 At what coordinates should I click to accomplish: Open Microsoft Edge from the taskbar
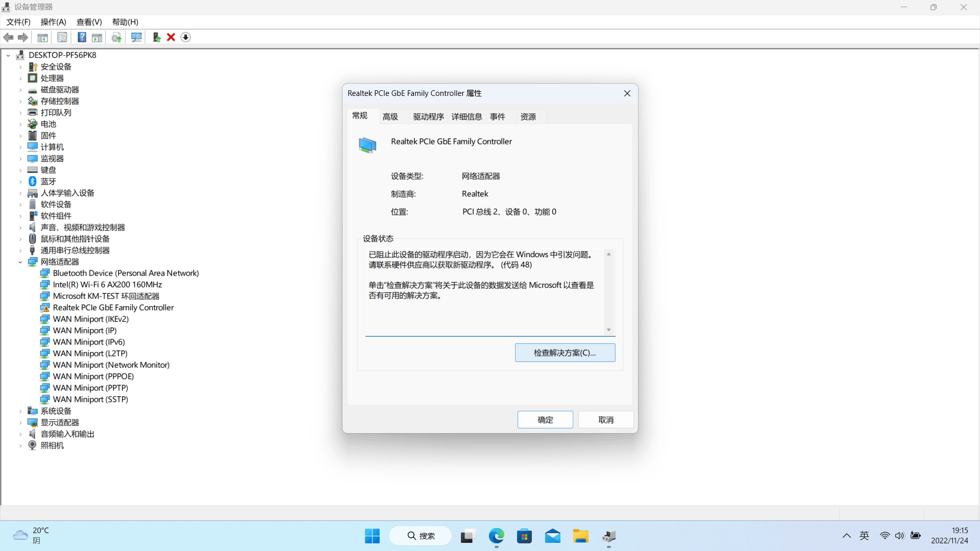tap(496, 536)
